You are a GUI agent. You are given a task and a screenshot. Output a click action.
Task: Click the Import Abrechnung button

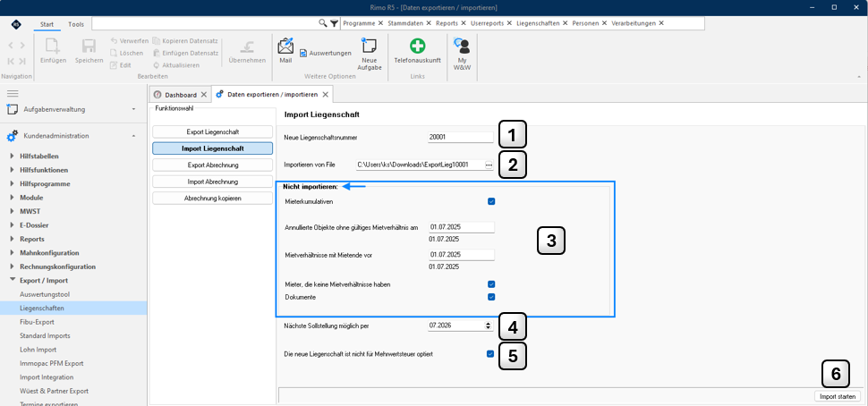[x=213, y=182]
